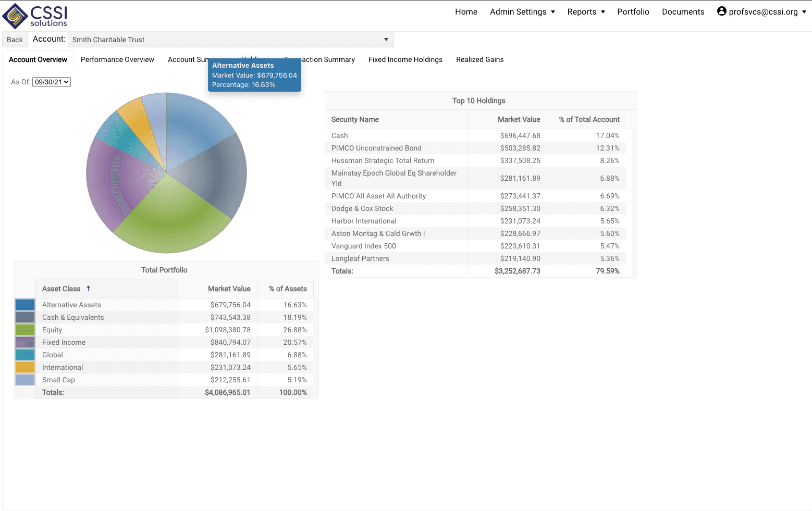Click the Alternative Assets color swatch
This screenshot has height=511, width=812.
[x=25, y=305]
